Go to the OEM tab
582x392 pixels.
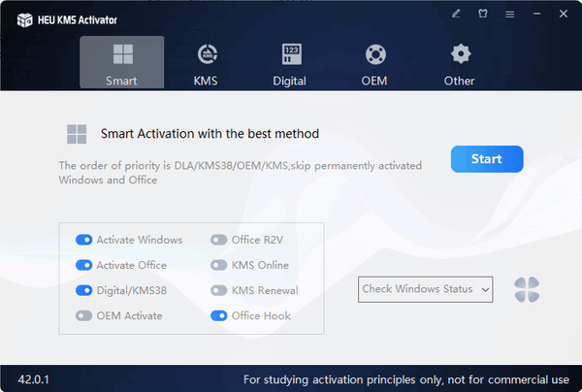click(x=374, y=65)
